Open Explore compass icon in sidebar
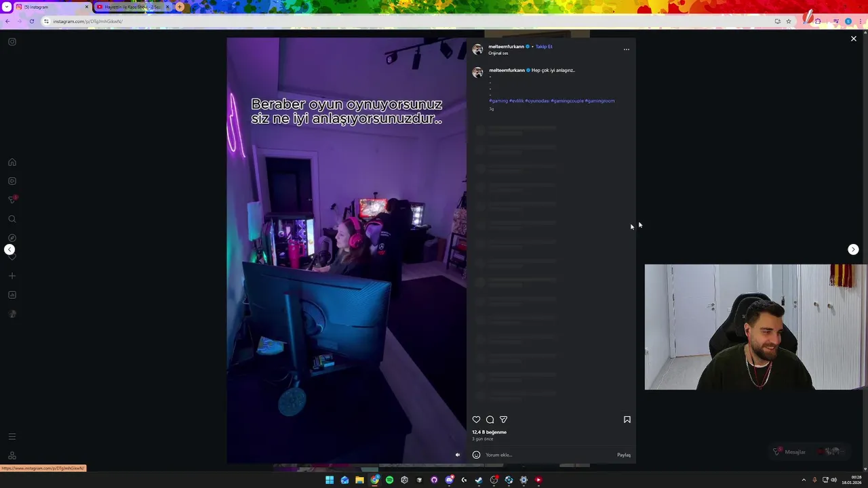Screen dimensions: 868x488 coord(12,238)
